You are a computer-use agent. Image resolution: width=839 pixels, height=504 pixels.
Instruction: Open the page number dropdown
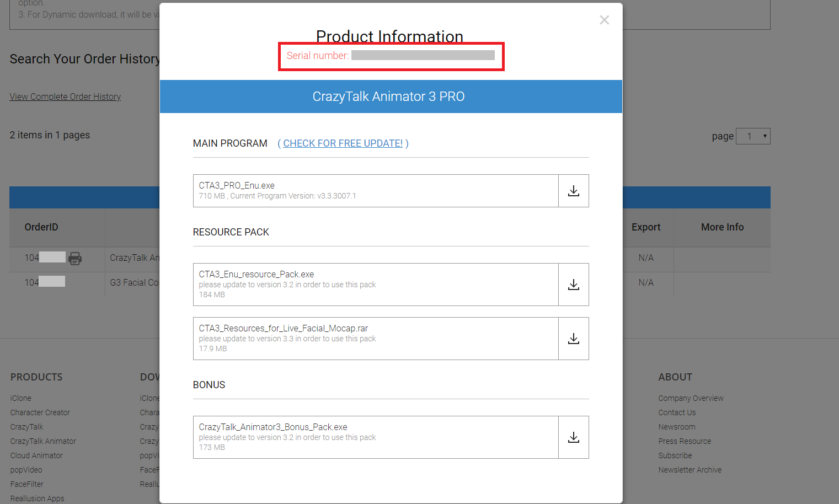(x=753, y=136)
